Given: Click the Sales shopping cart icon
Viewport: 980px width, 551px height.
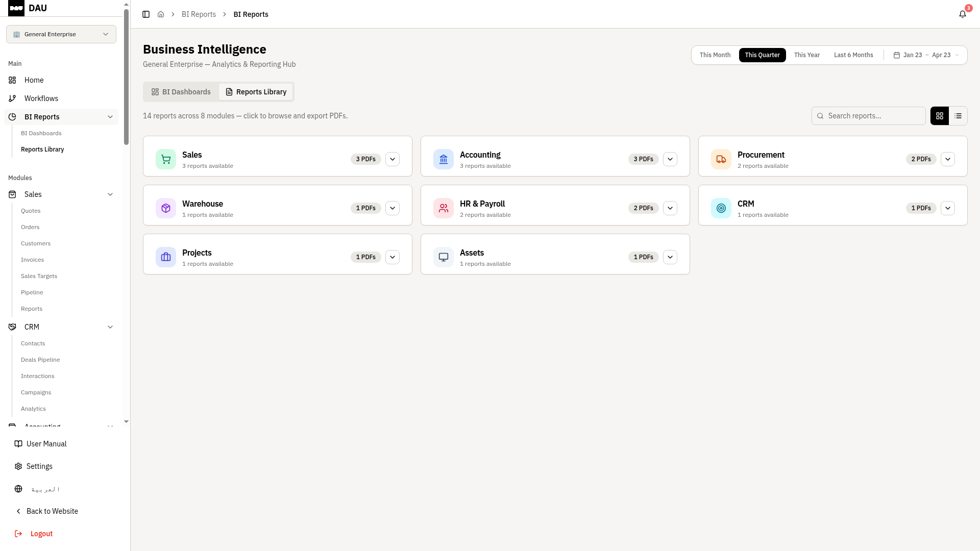Looking at the screenshot, I should pos(166,159).
